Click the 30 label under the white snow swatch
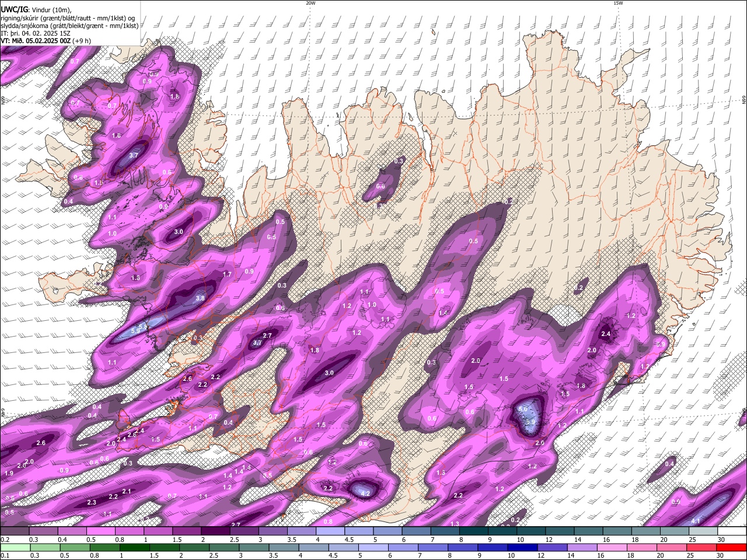Image resolution: width=747 pixels, height=560 pixels. pyautogui.click(x=721, y=539)
